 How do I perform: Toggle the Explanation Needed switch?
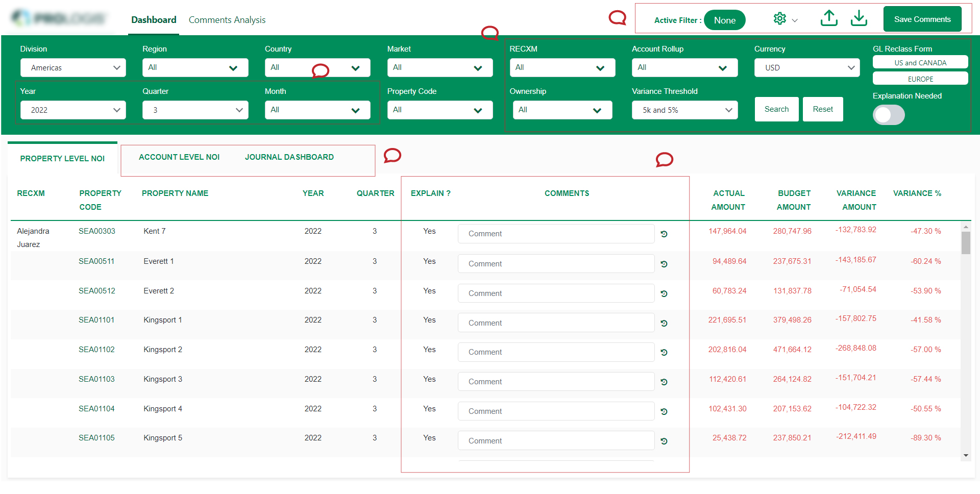coord(888,115)
